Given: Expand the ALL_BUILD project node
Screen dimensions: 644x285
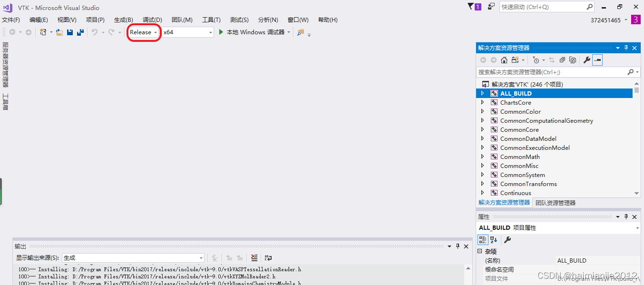Looking at the screenshot, I should click(482, 93).
